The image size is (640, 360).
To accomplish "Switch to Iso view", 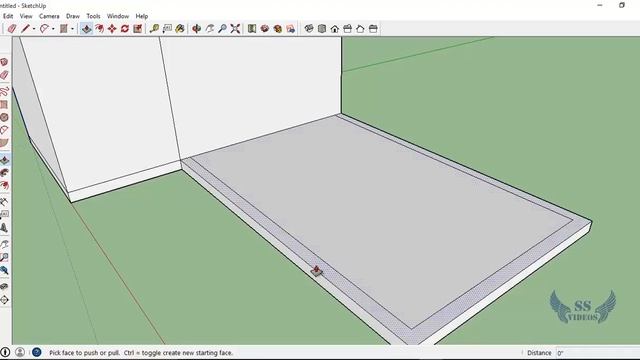I will (309, 29).
